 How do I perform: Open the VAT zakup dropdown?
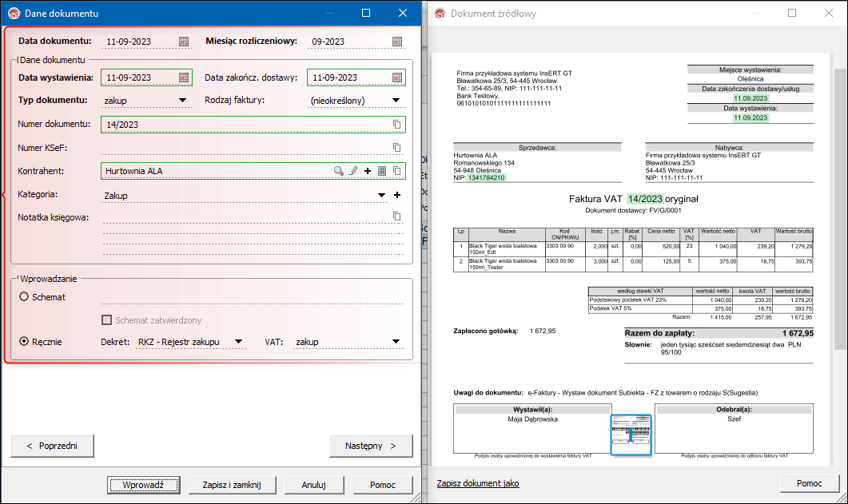pyautogui.click(x=396, y=342)
